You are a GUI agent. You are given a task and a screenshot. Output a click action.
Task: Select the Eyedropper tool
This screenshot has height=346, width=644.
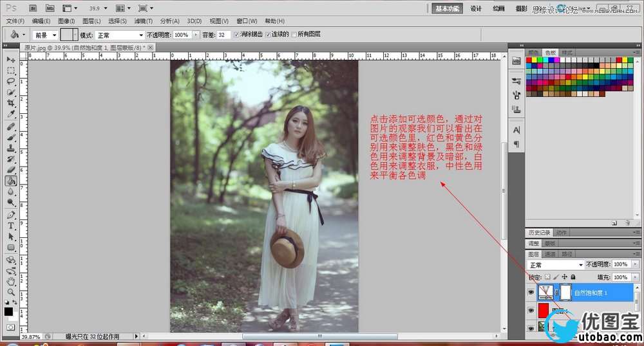(x=11, y=114)
